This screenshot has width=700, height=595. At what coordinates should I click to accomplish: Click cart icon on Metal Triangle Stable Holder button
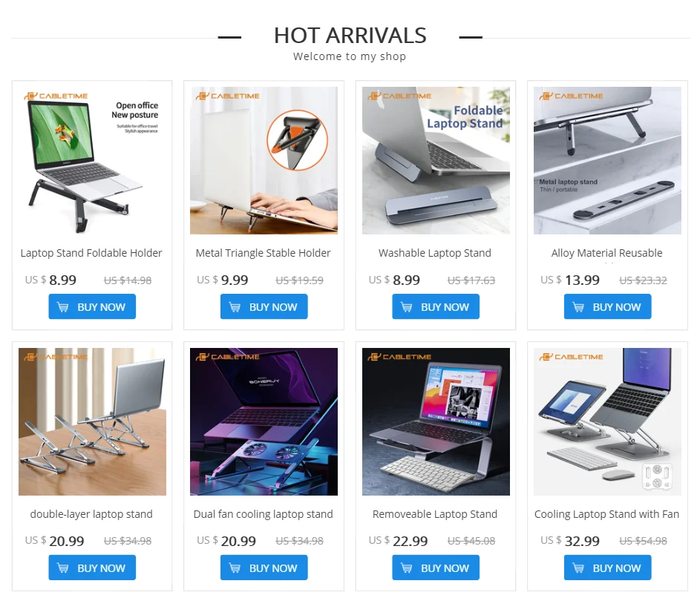tap(235, 307)
